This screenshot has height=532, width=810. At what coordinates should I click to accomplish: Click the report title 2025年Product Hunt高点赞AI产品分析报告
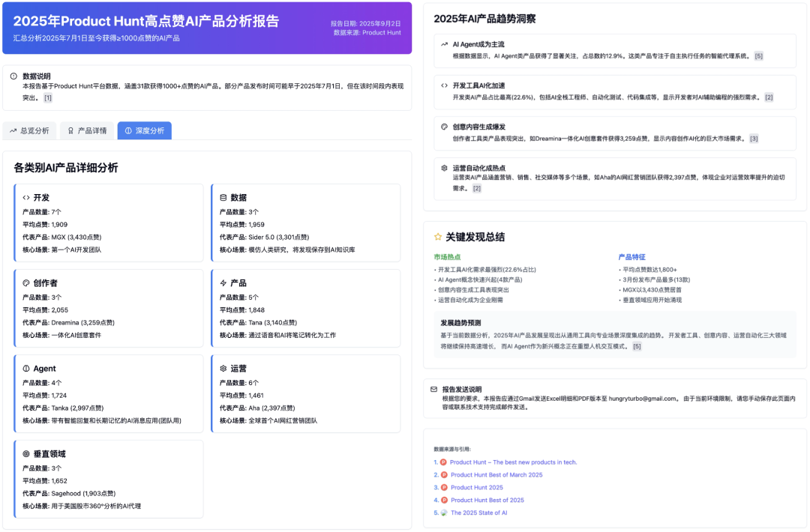tap(145, 21)
